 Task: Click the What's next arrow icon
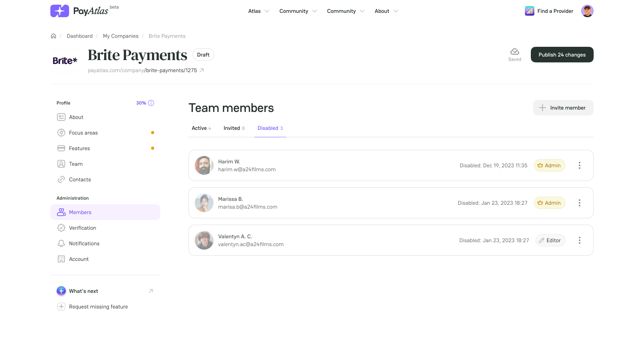[151, 291]
